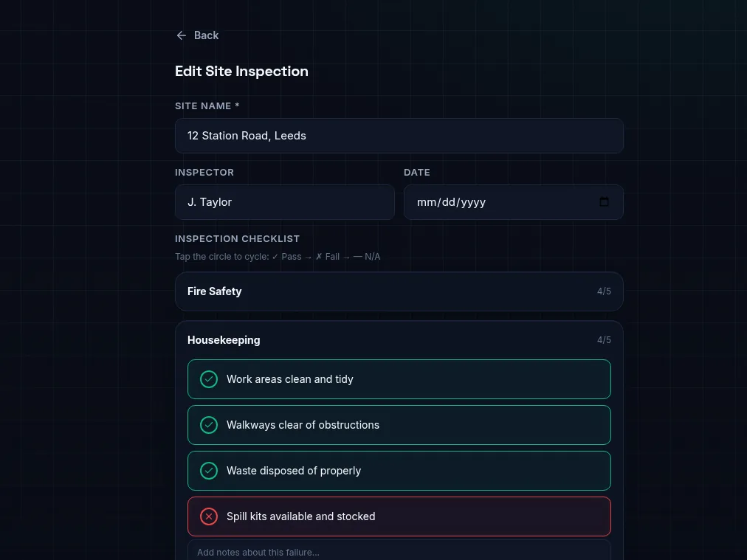Click the tap-to-cycle hint text
Screen dimensions: 747x560
pyautogui.click(x=278, y=257)
